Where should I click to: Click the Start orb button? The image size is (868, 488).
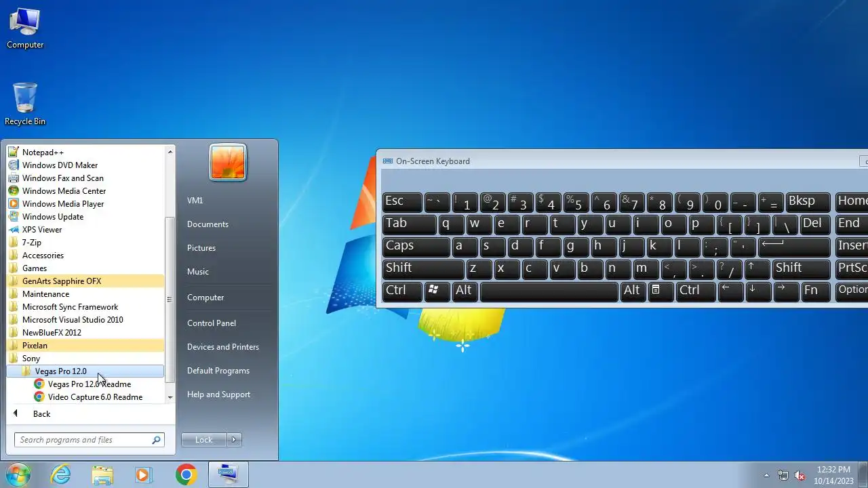pyautogui.click(x=18, y=474)
